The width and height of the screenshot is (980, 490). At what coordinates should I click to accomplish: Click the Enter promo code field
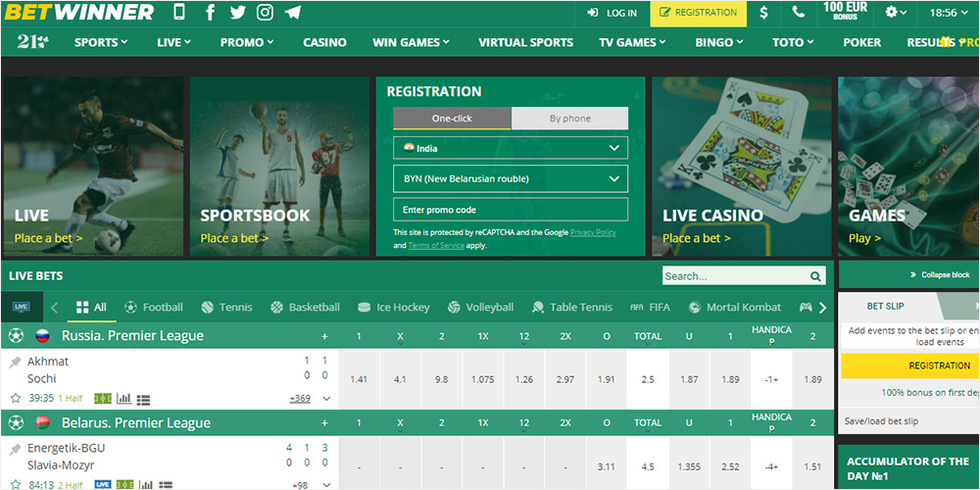pos(511,210)
